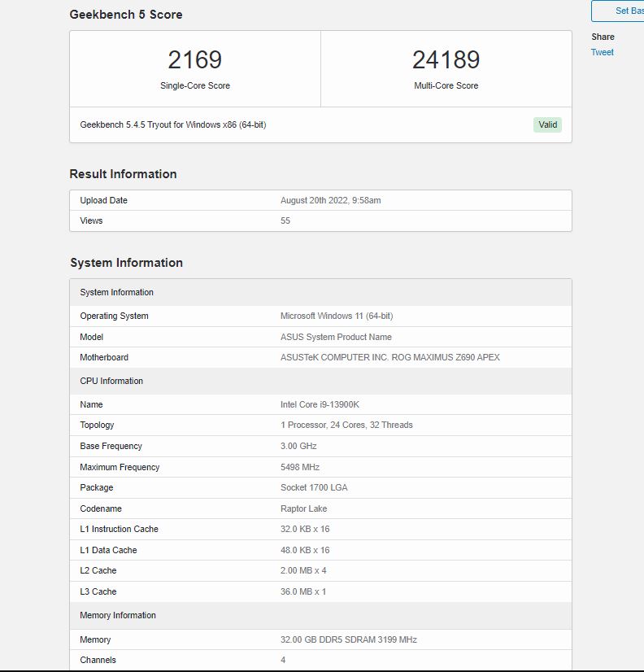
Task: Click the Single-Core Score label
Action: pos(195,85)
